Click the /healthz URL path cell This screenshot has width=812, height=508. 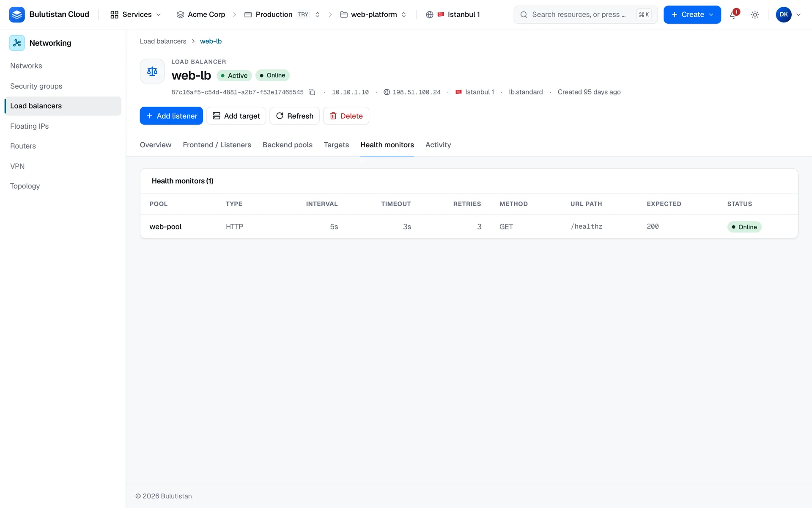[x=586, y=226]
